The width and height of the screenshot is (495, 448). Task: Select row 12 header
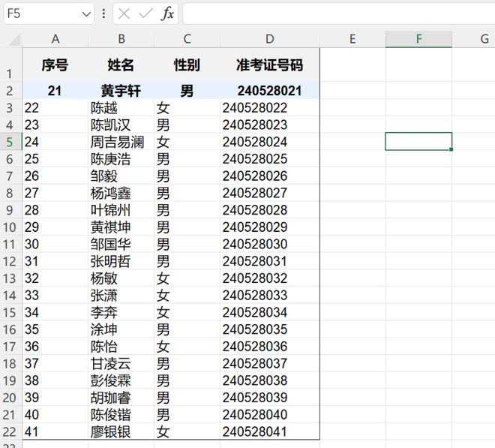(11, 261)
